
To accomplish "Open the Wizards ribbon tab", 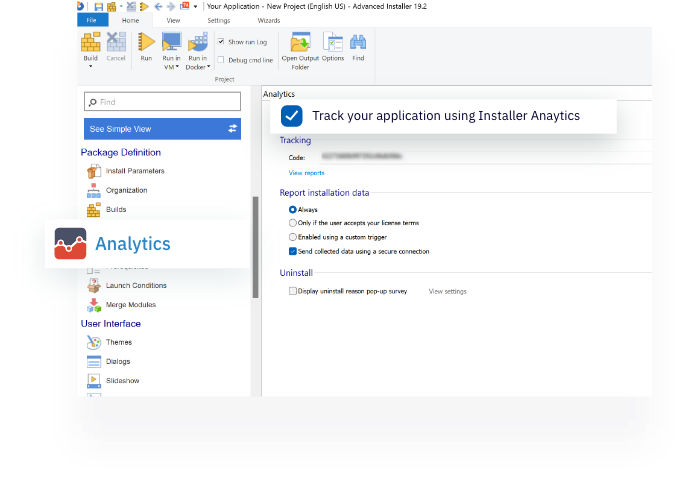I will click(x=268, y=20).
